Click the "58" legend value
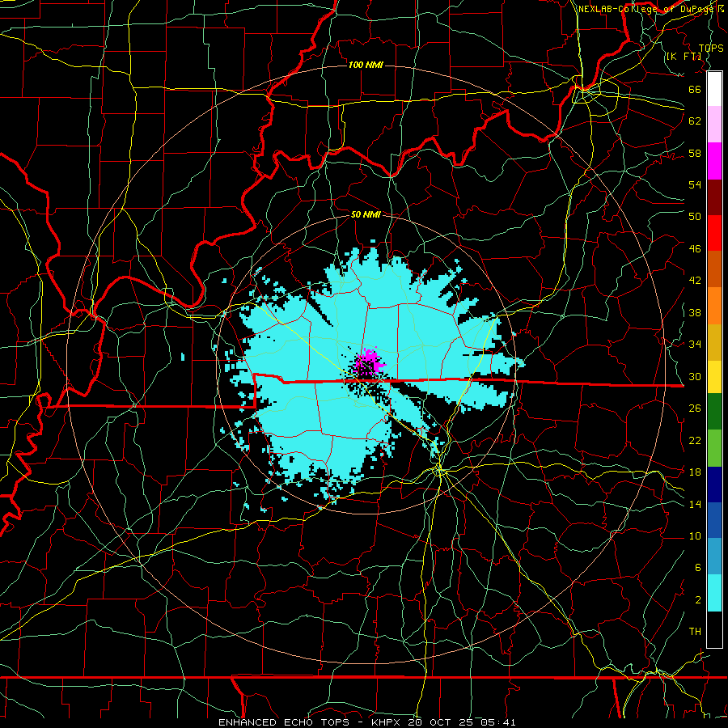 [695, 153]
